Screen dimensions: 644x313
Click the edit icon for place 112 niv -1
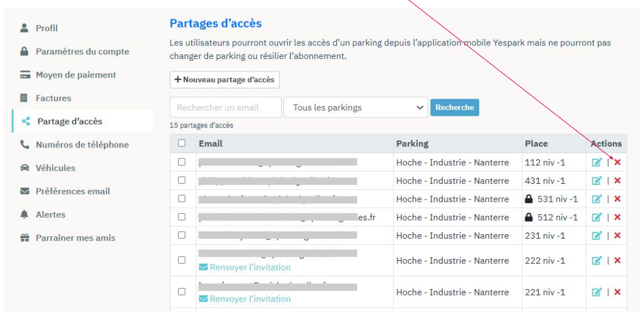[x=597, y=162]
